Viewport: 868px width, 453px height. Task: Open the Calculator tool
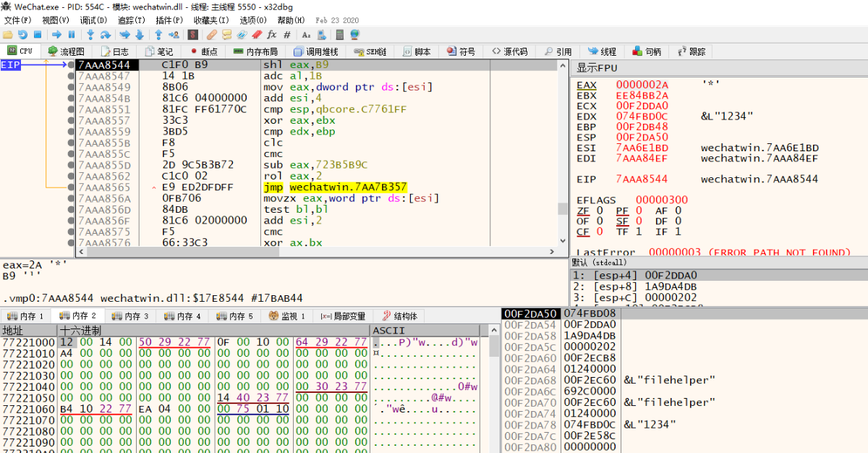pyautogui.click(x=339, y=35)
